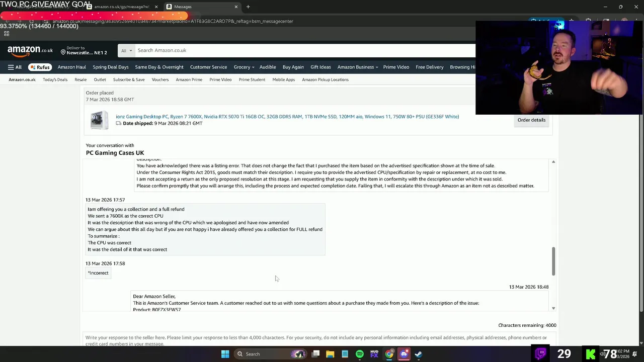Open Gift Ideas
Viewport: 644px width, 362px height.
coord(320,67)
